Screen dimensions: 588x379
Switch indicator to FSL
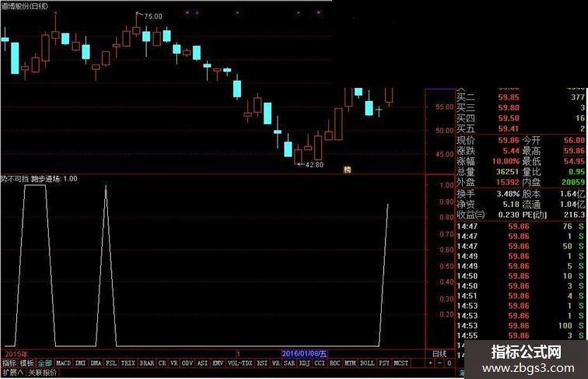111,363
